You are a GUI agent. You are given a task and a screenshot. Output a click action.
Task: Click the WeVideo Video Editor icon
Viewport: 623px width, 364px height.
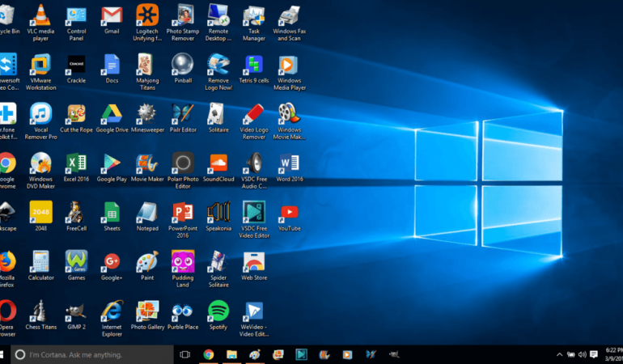pyautogui.click(x=254, y=311)
